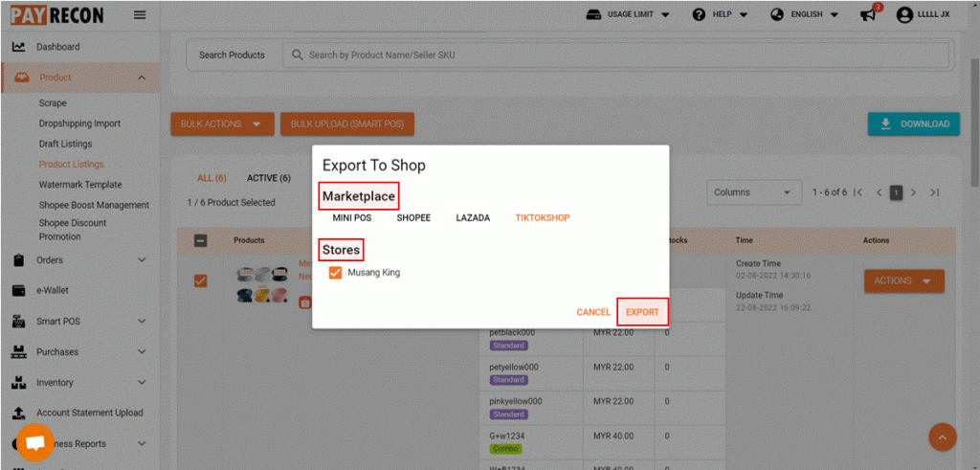Click the Account Statement Upload icon
This screenshot has height=470, width=980.
19,414
